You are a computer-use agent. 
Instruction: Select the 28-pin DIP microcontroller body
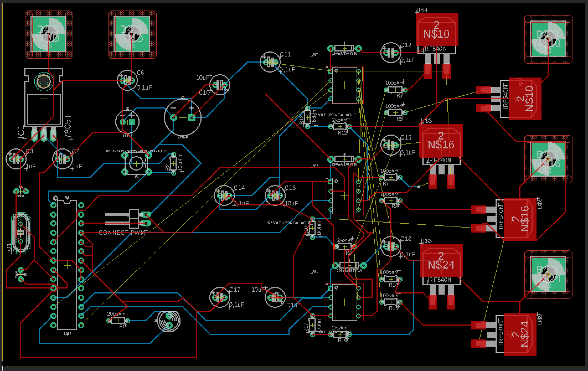click(67, 264)
